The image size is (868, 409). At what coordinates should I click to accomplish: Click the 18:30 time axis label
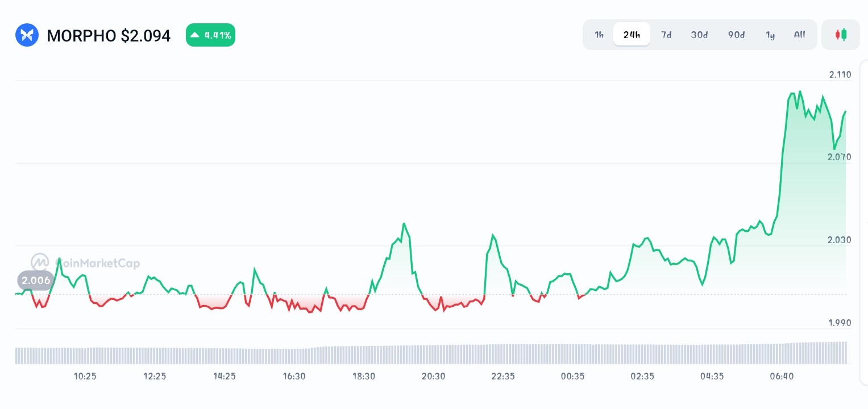[364, 376]
